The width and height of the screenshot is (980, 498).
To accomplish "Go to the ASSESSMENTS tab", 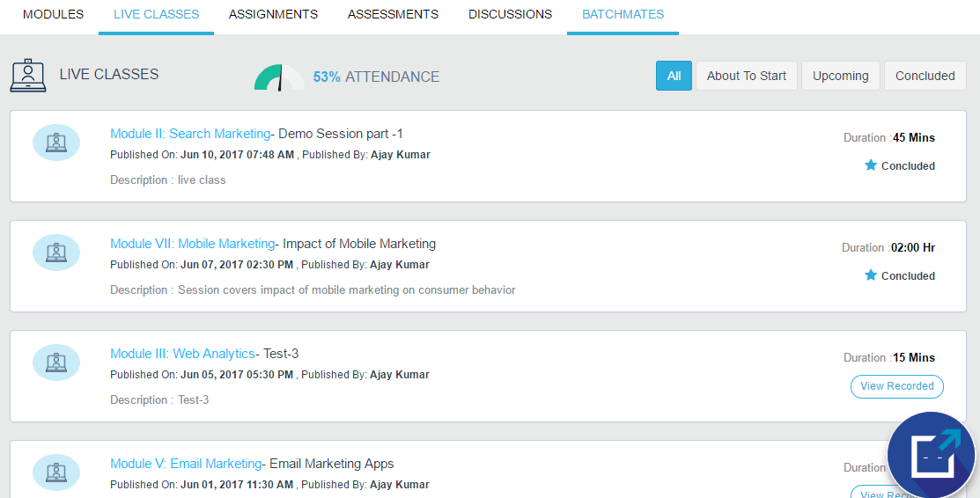I will pos(393,14).
